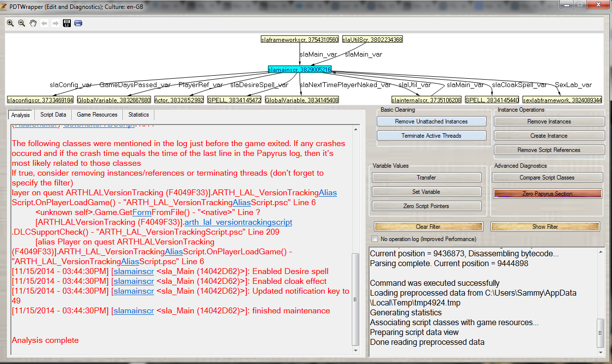
Task: Click the forward arrow in graph toolbar
Action: (56, 23)
